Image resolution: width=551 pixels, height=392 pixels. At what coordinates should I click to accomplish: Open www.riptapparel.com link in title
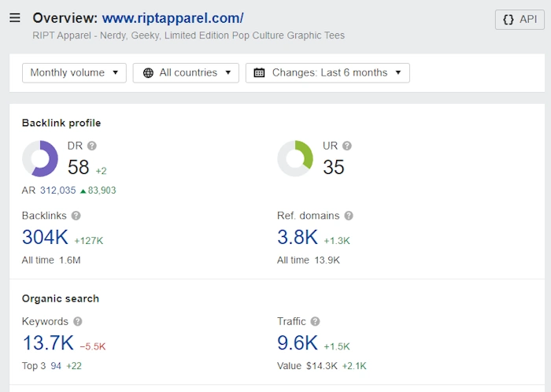(x=172, y=18)
